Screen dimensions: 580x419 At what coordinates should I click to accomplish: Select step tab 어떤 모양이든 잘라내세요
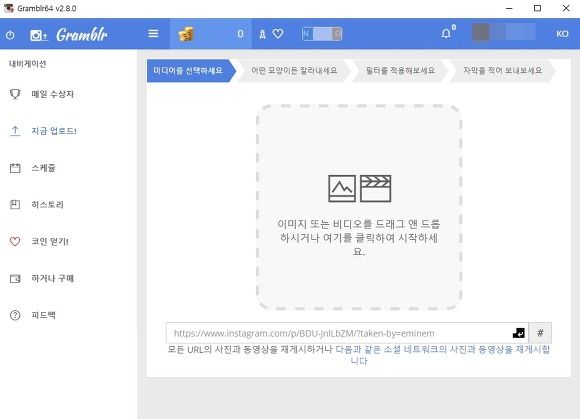[x=294, y=70]
